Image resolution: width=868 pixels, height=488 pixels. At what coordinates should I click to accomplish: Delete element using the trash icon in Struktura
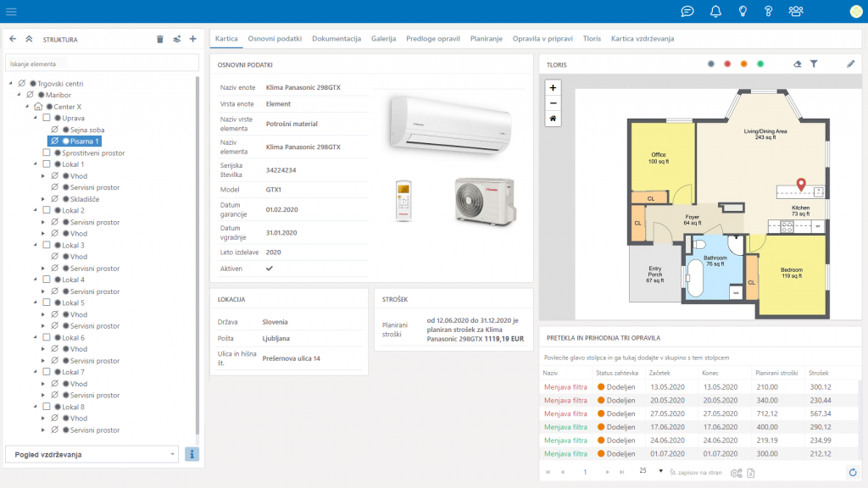[160, 39]
